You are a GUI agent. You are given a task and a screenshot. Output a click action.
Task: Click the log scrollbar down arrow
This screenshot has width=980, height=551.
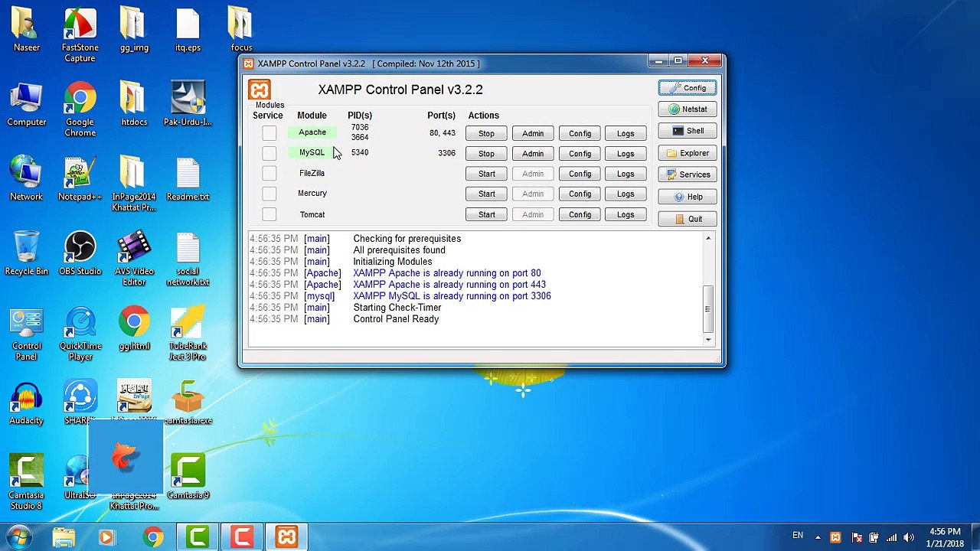point(708,339)
